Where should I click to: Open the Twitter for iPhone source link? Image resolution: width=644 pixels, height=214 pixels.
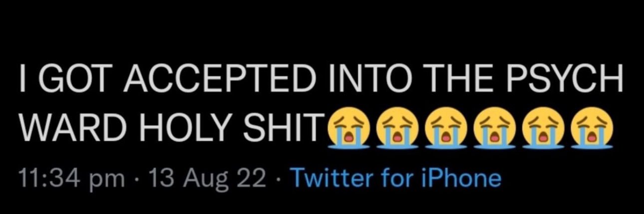point(395,178)
